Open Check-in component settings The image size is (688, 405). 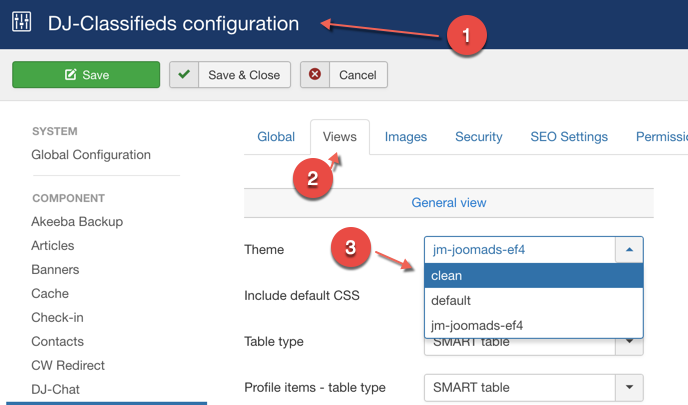point(57,317)
